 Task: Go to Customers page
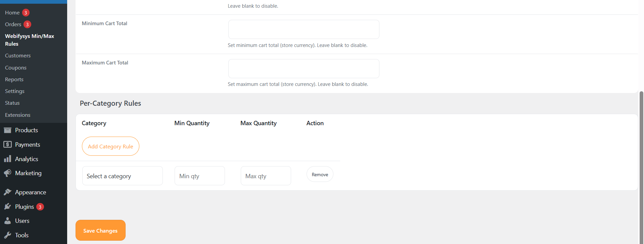point(18,56)
